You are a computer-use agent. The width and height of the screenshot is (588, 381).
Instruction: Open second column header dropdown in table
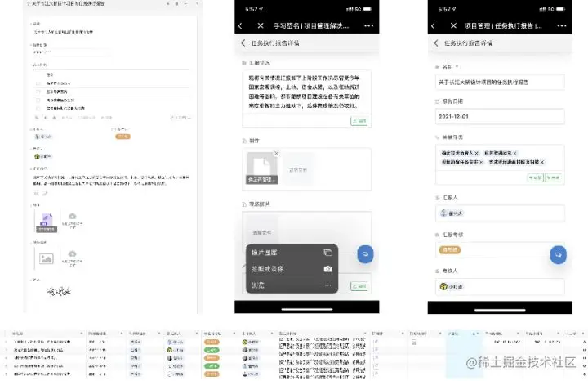click(121, 334)
